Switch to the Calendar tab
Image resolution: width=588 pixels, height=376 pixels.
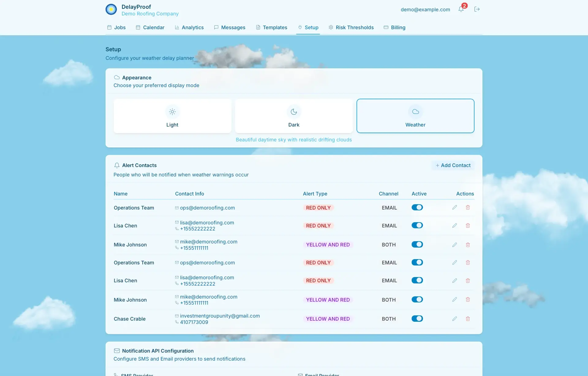pos(150,27)
